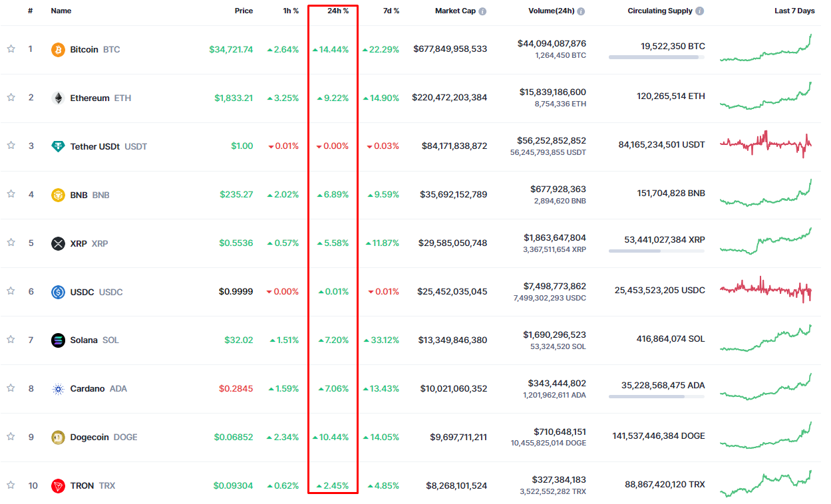The height and width of the screenshot is (504, 831).
Task: Toggle the watchlist star for BNB
Action: [x=11, y=194]
